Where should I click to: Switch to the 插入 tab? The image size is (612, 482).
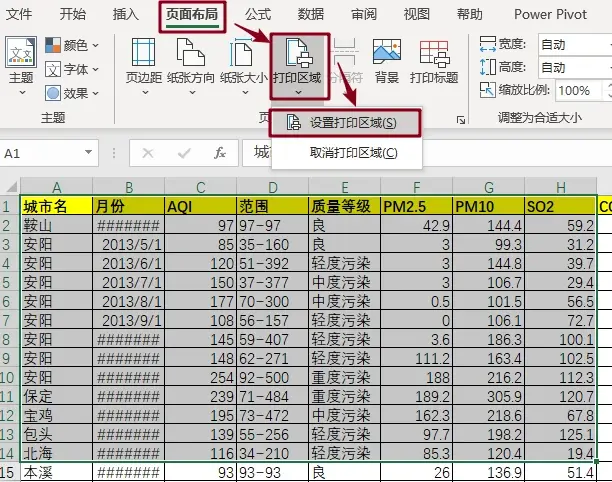[x=126, y=14]
